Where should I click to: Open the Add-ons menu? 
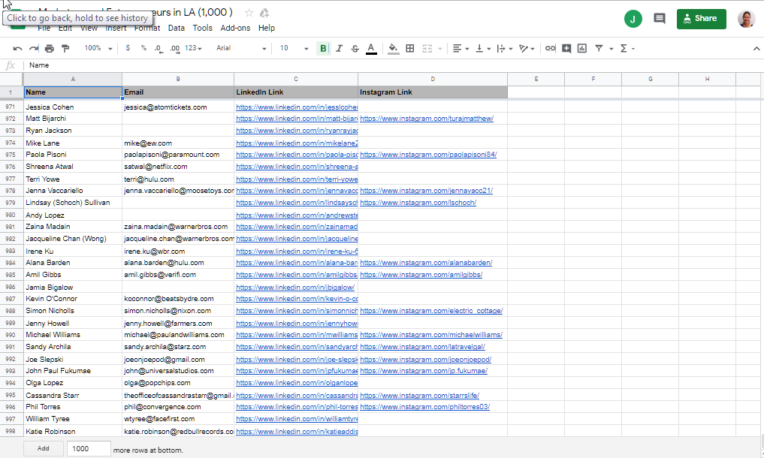coord(235,28)
